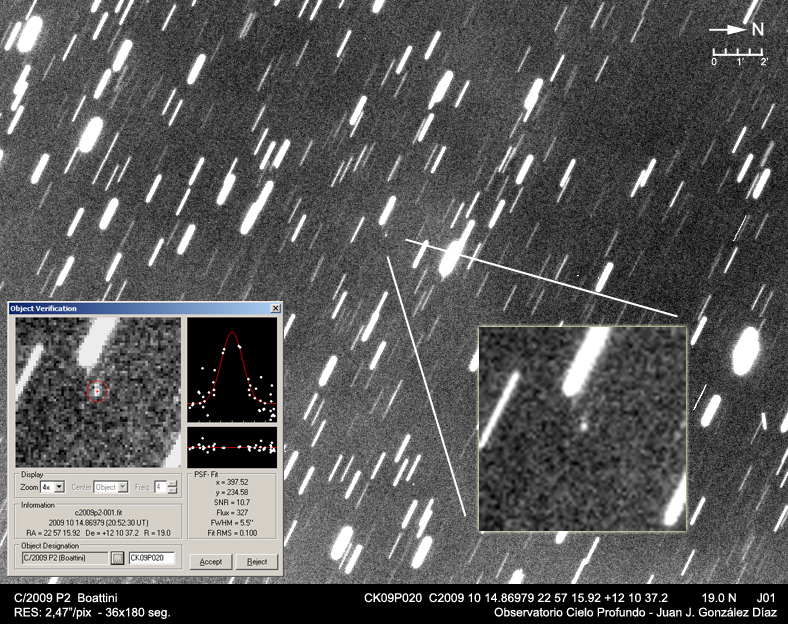Click the Observatorio Cielo Profundo credit text
This screenshot has height=624, width=788.
click(634, 611)
